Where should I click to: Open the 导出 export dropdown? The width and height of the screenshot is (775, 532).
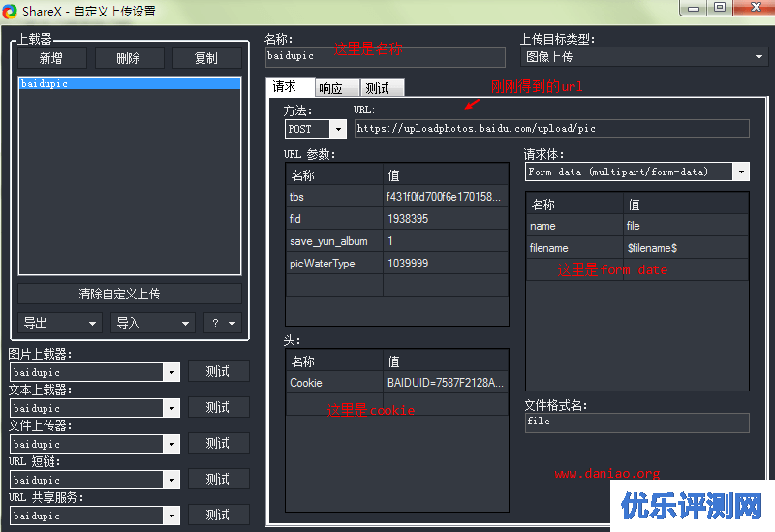[x=60, y=323]
